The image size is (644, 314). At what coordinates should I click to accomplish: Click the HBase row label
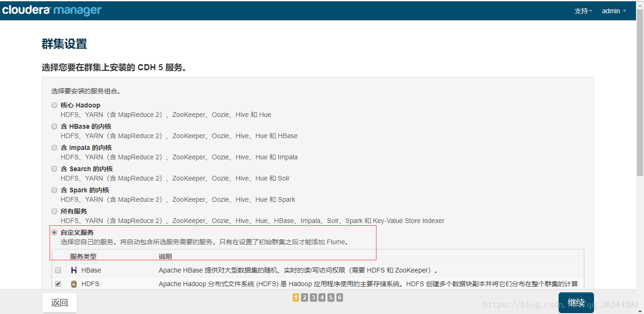[x=91, y=270]
